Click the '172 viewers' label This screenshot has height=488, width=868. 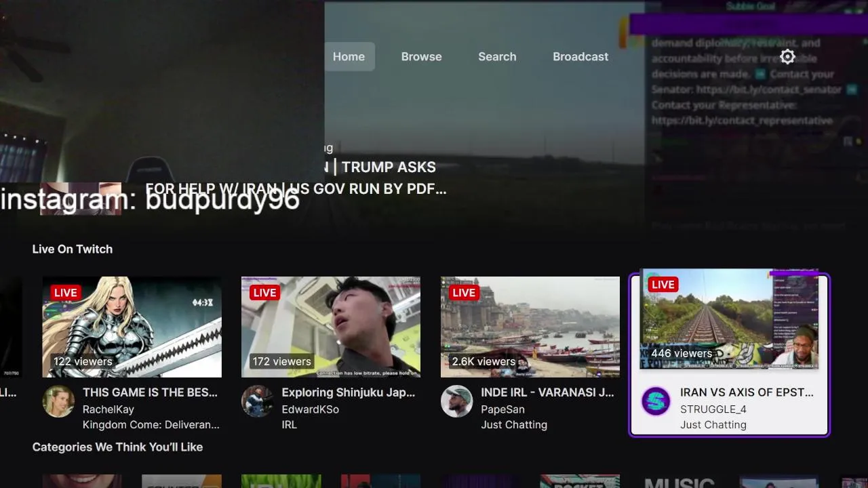(x=281, y=361)
